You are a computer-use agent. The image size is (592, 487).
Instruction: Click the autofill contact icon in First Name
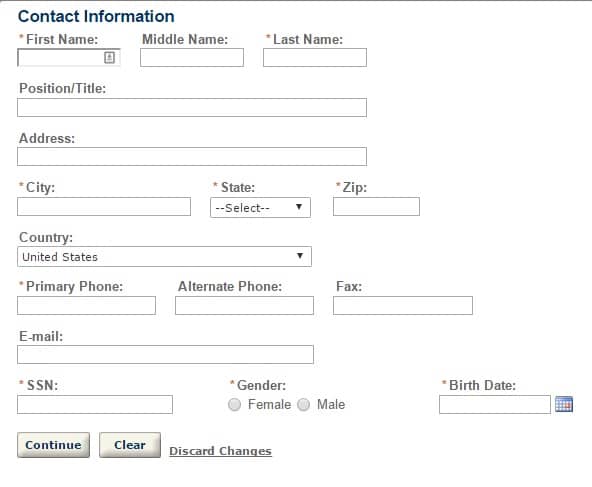pyautogui.click(x=109, y=57)
